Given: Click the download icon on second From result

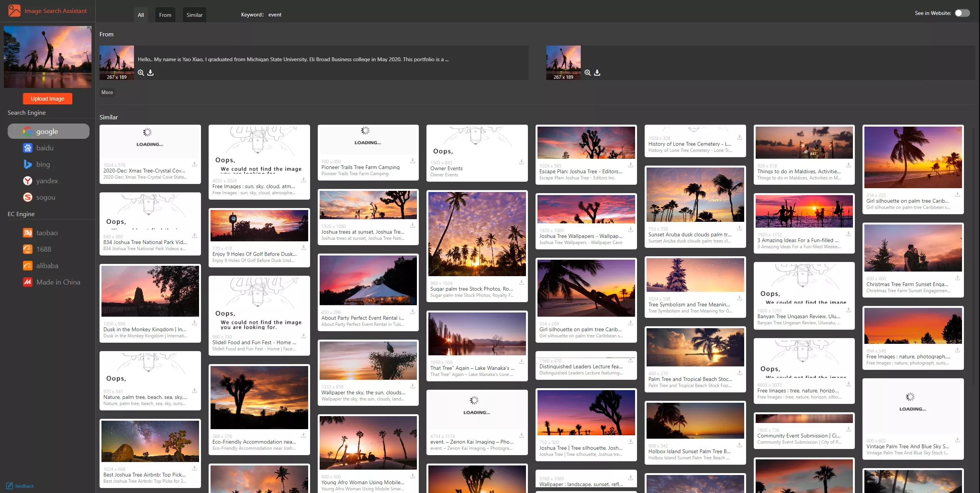Looking at the screenshot, I should click(597, 73).
